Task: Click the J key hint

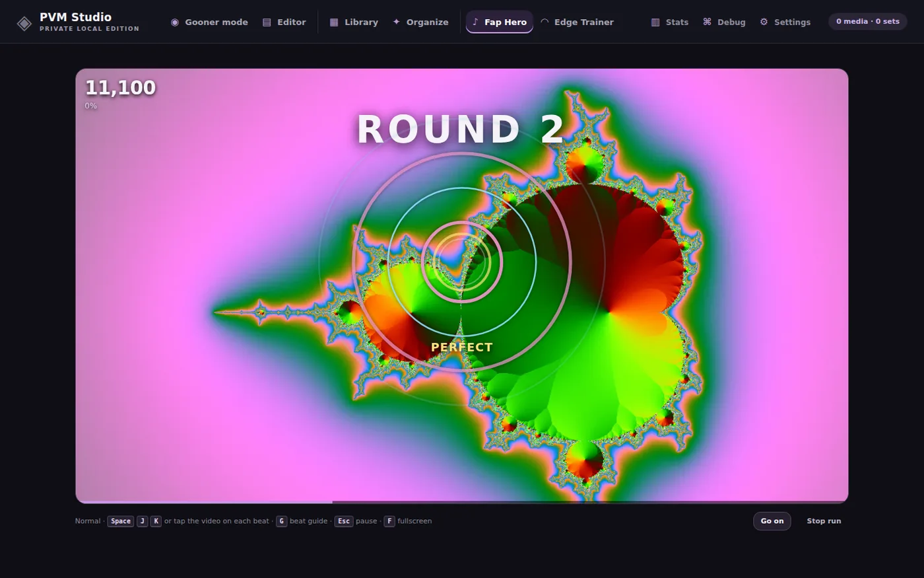Action: pos(143,521)
